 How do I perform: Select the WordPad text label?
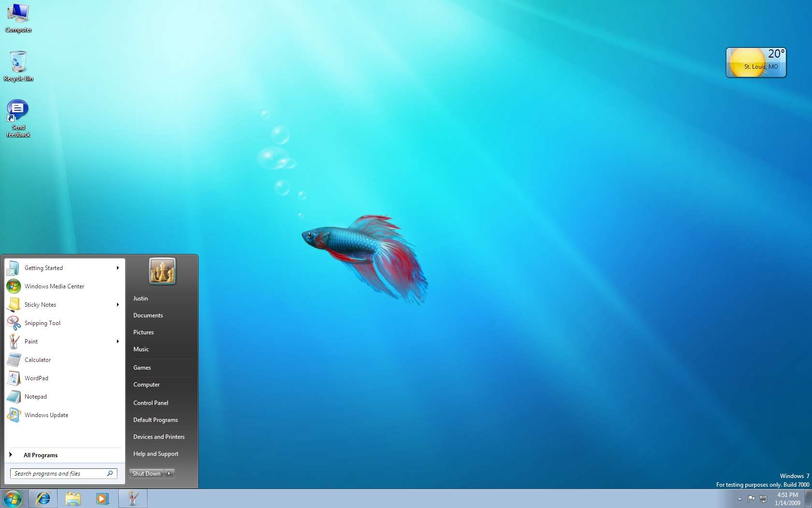[36, 378]
